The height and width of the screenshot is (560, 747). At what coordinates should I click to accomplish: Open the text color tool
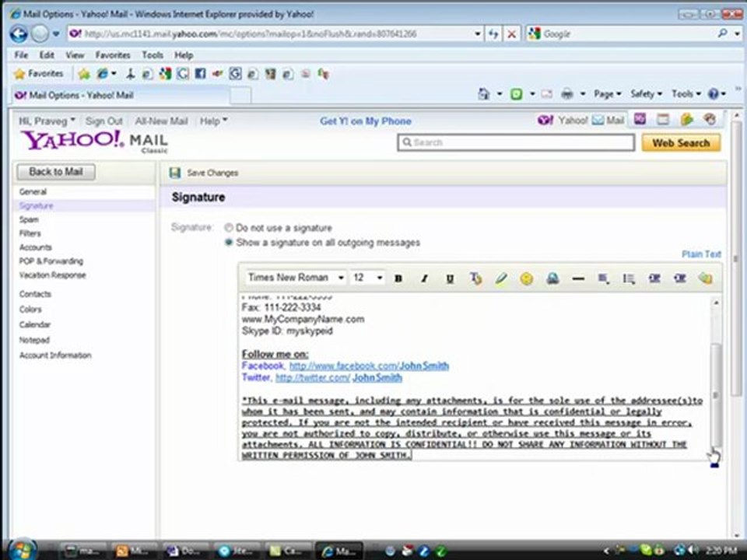coord(475,278)
